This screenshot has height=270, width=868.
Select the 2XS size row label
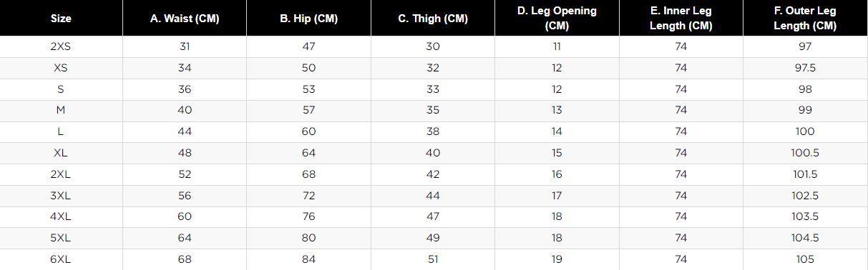coord(61,46)
